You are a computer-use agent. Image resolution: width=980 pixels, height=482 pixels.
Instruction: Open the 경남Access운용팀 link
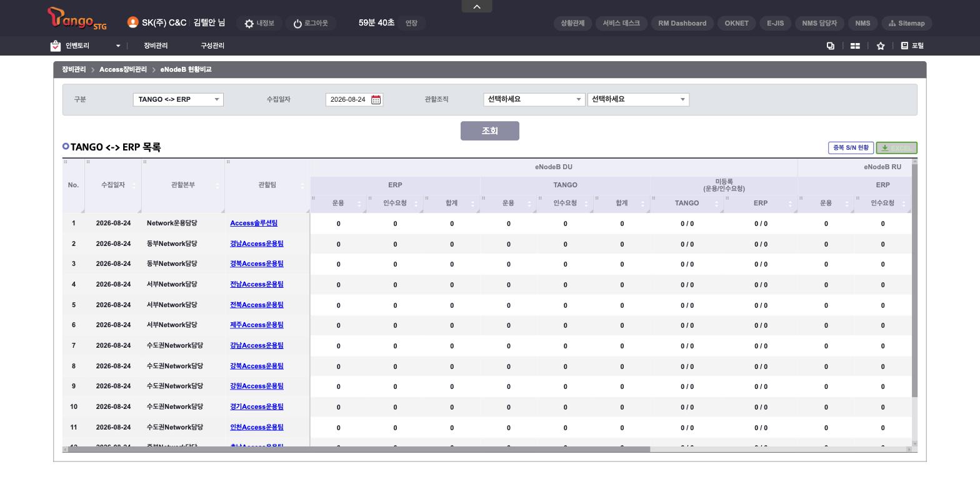tap(257, 243)
